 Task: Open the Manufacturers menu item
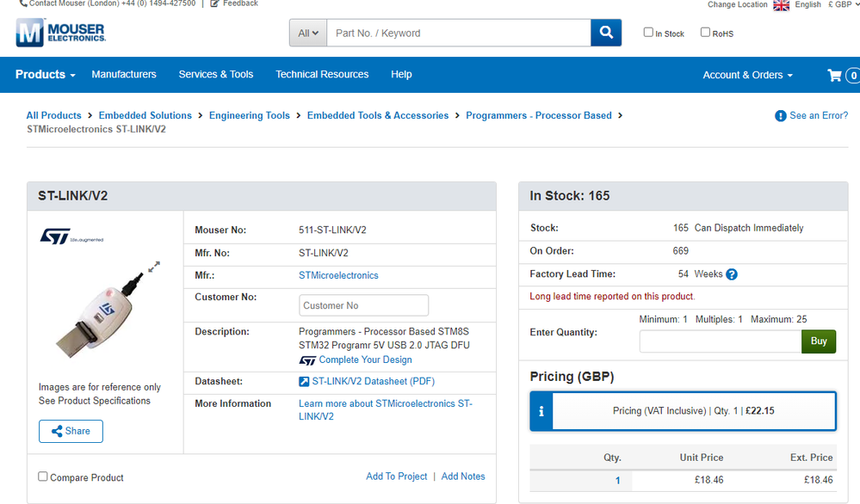[124, 75]
